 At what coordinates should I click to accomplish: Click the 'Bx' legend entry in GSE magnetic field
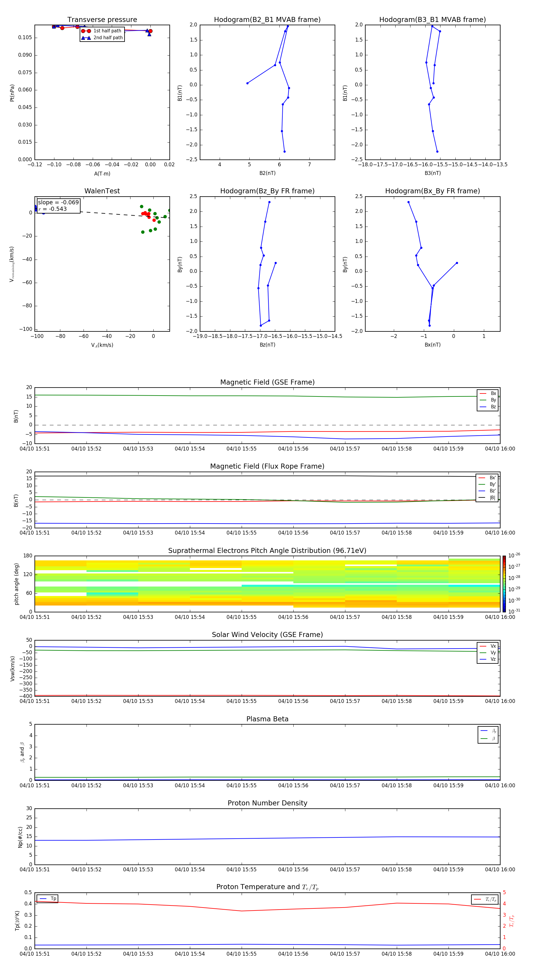pyautogui.click(x=488, y=393)
